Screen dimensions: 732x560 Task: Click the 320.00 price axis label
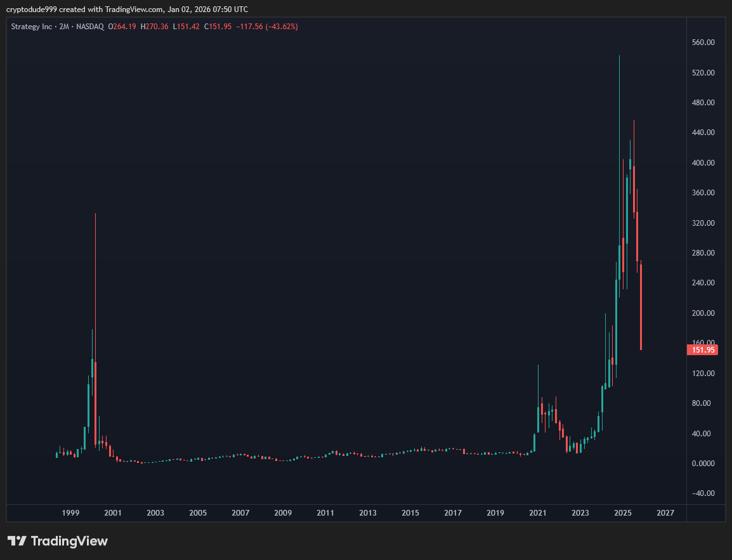pos(703,223)
